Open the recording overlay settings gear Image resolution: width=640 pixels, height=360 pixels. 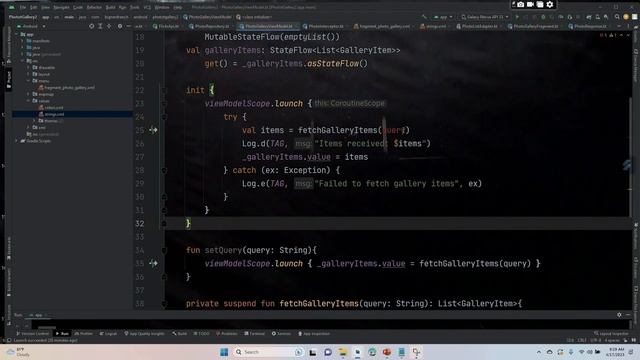[x=550, y=4]
